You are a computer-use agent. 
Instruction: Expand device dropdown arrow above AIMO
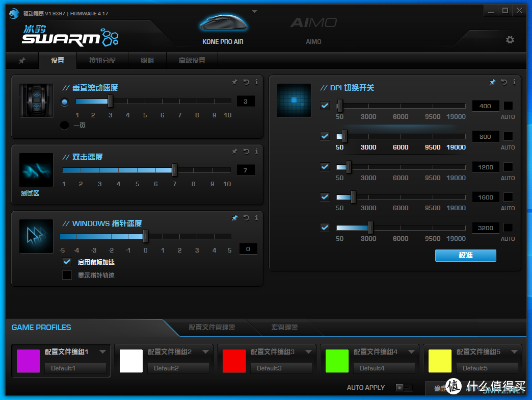point(254,12)
